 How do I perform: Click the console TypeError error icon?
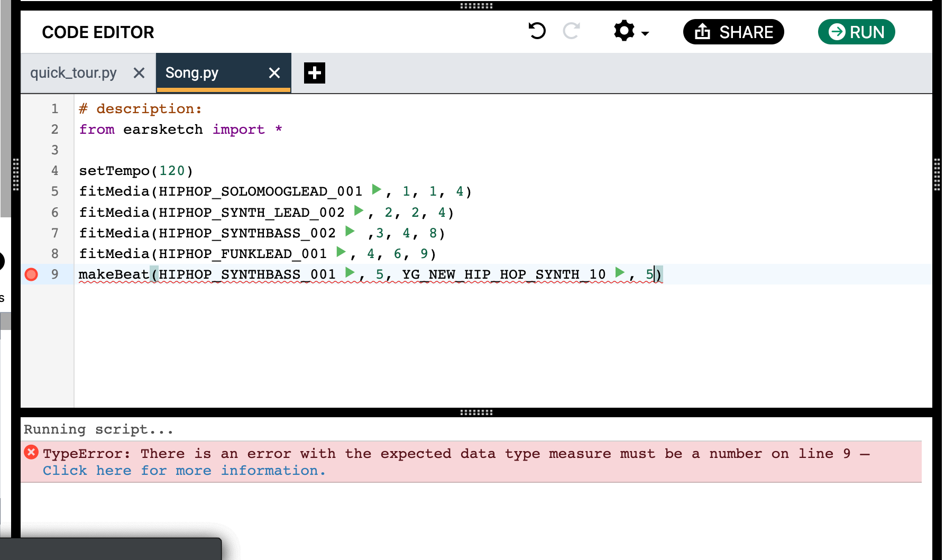click(x=31, y=452)
